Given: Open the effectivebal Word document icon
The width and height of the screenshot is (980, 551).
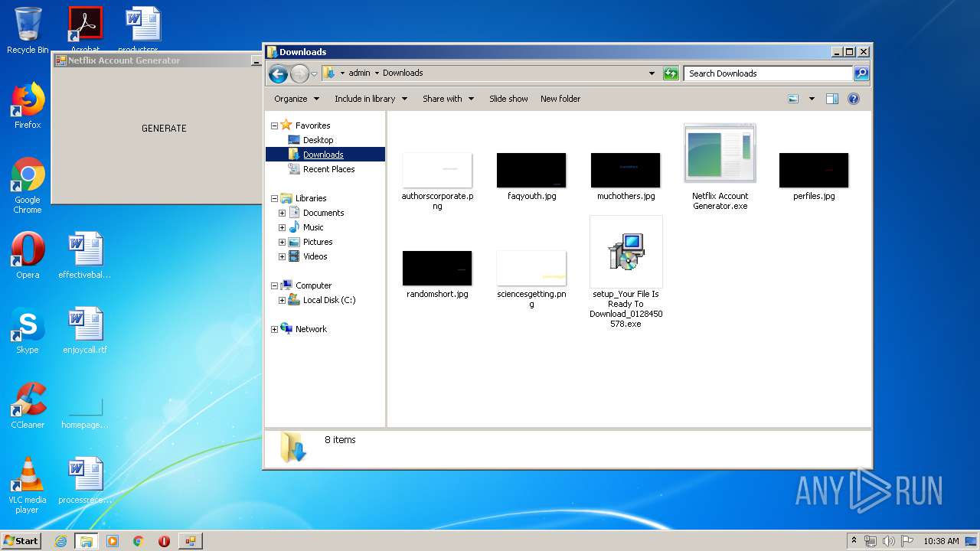Looking at the screenshot, I should [x=85, y=256].
